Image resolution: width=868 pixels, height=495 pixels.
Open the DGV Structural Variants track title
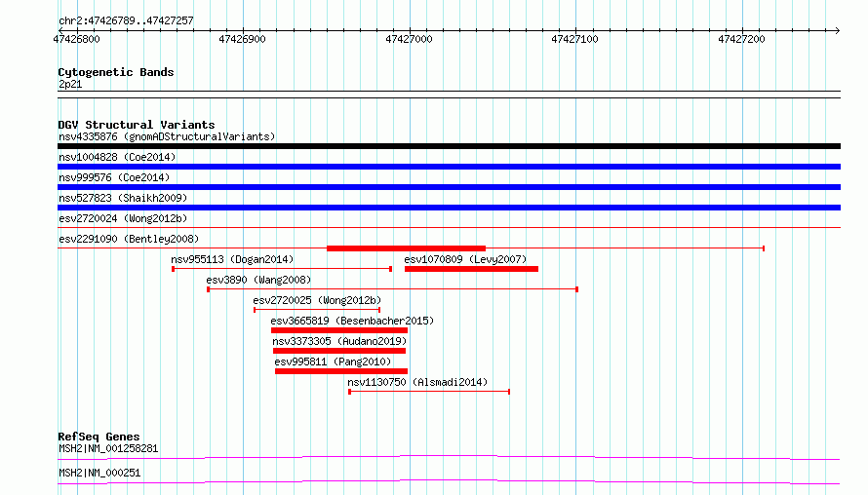(137, 125)
